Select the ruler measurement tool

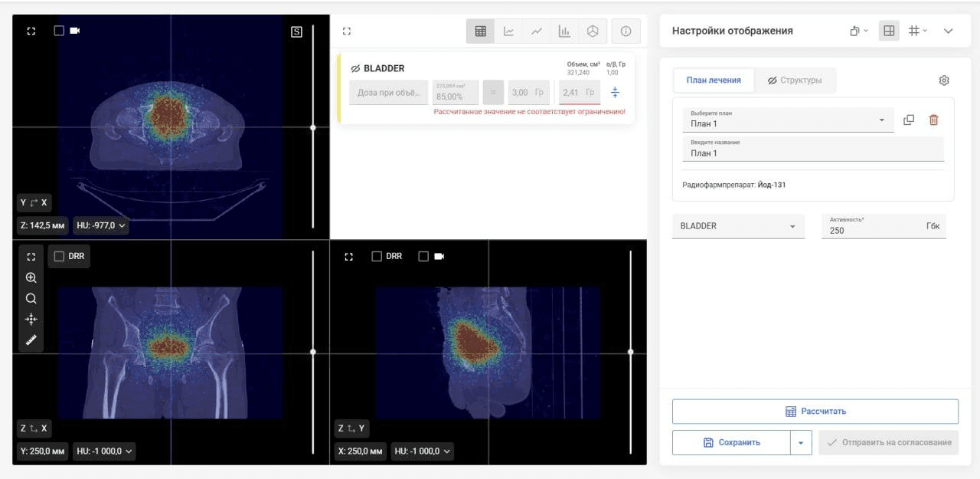click(31, 340)
